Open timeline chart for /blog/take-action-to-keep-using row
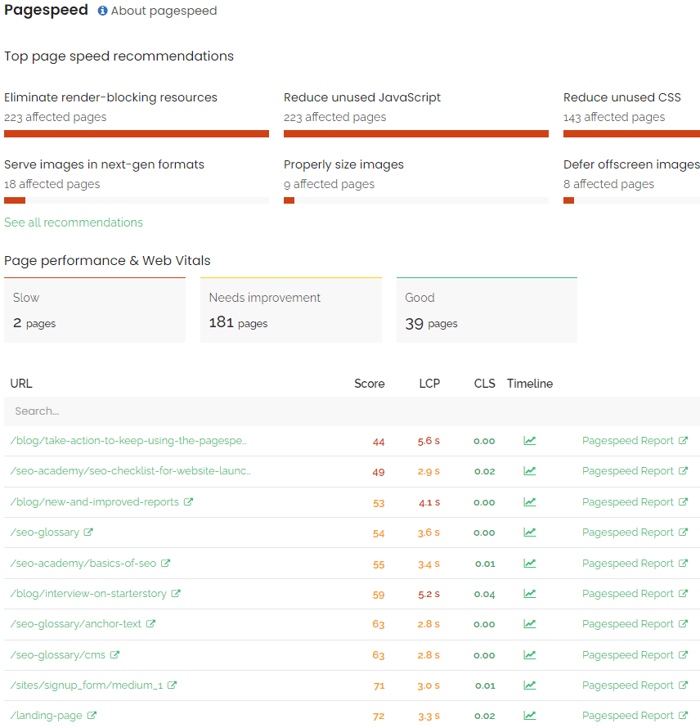Image resolution: width=700 pixels, height=728 pixels. 530,441
